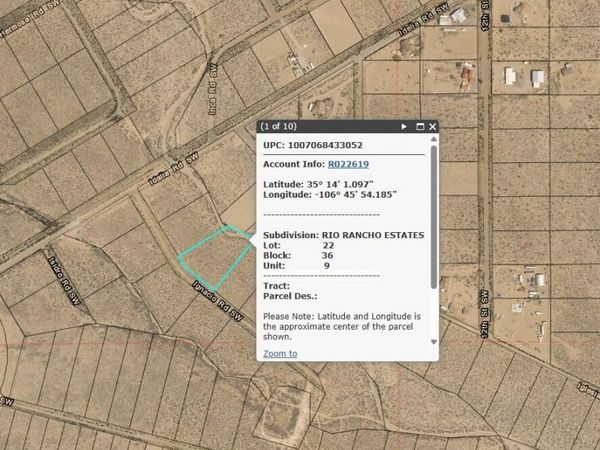The width and height of the screenshot is (600, 450).
Task: Open account R022619 link
Action: [x=348, y=164]
